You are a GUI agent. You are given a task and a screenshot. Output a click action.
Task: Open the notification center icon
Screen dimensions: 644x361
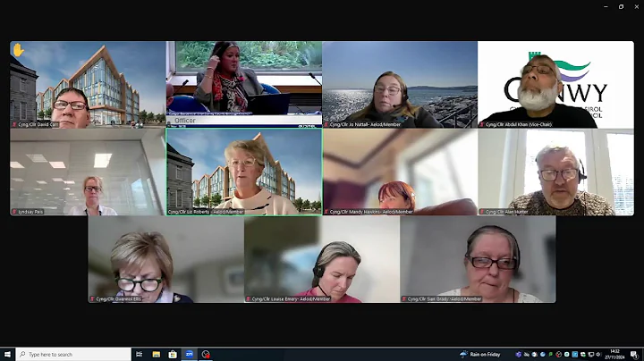point(634,355)
